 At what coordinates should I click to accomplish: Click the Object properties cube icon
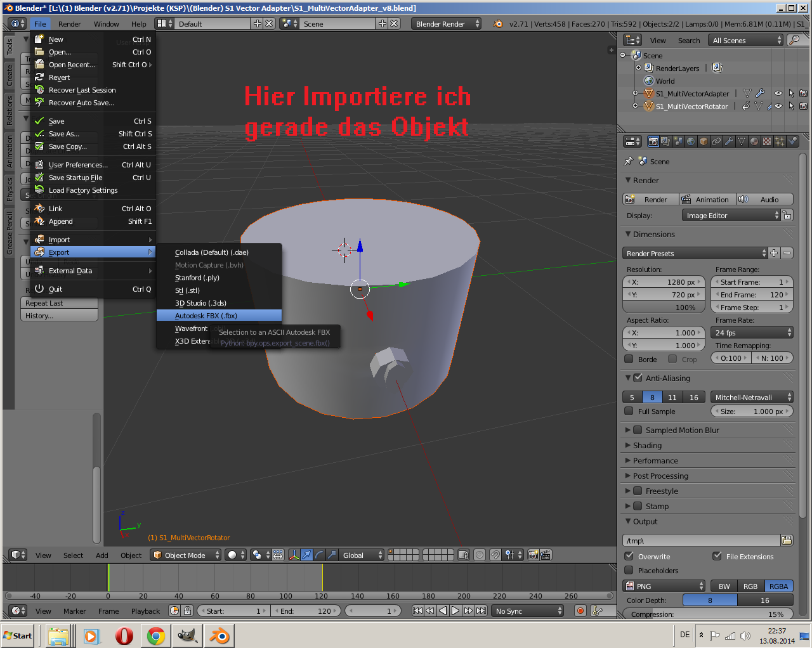(x=704, y=141)
